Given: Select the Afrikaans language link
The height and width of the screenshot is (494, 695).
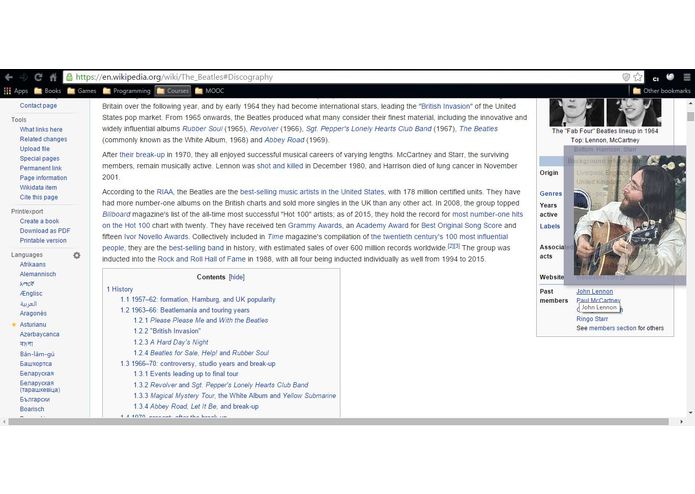Looking at the screenshot, I should pyautogui.click(x=32, y=265).
